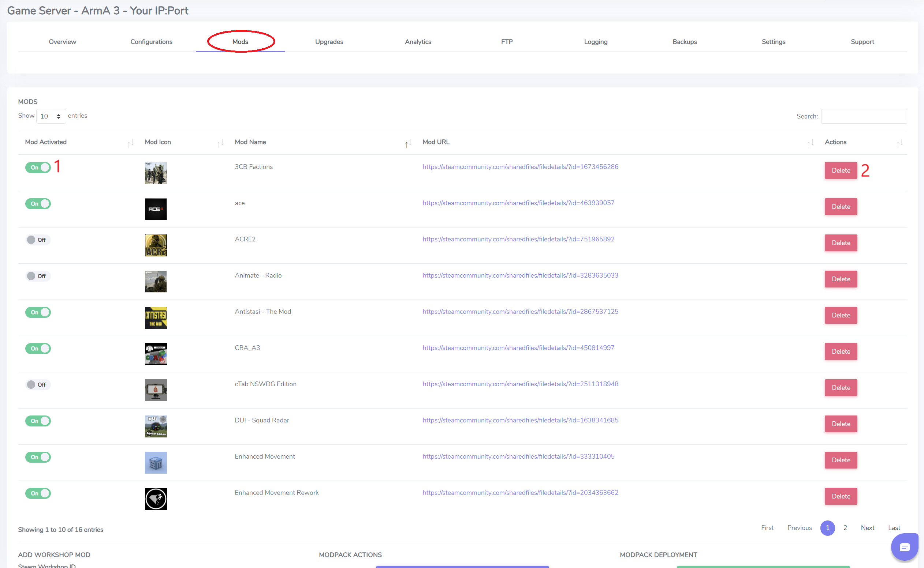Delete the Antistasi - The Mod entry
The height and width of the screenshot is (568, 924).
click(x=841, y=315)
